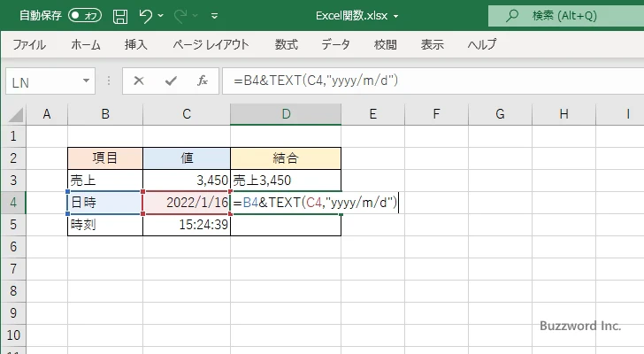Screen dimensions: 644x354
Task: Cancel the formula entry with X icon
Action: coord(139,81)
